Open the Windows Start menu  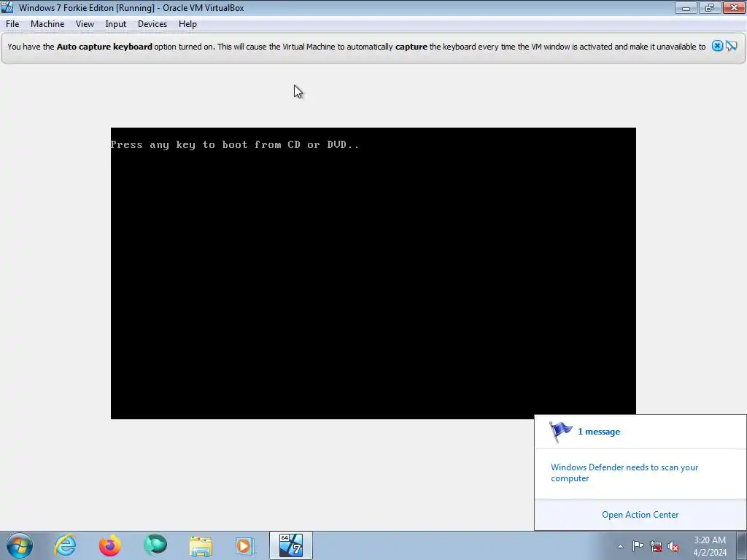click(x=19, y=545)
